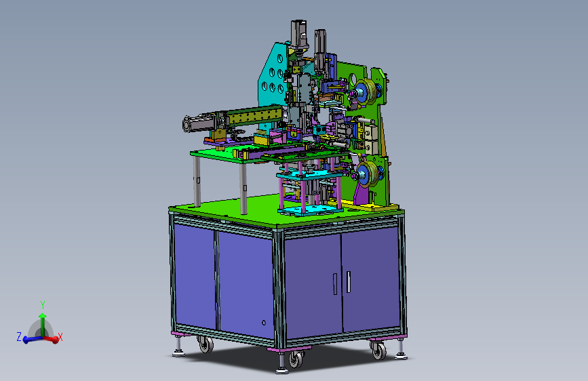Select the tall motor at machine top
588x381 pixels.
[x=299, y=35]
